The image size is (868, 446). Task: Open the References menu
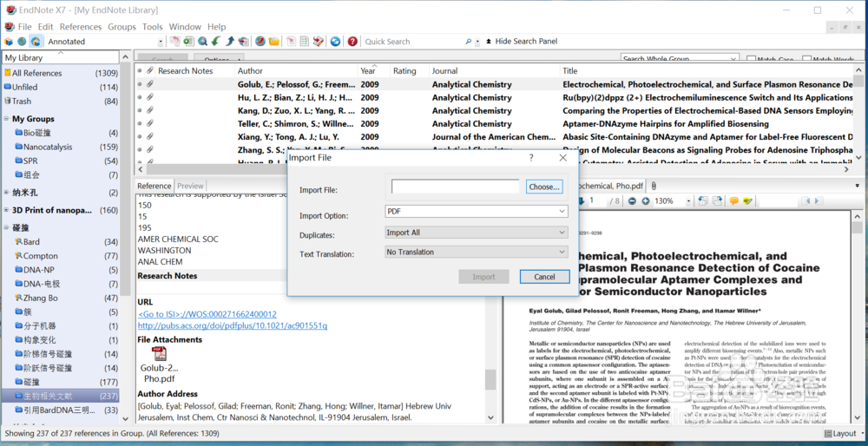pos(81,27)
